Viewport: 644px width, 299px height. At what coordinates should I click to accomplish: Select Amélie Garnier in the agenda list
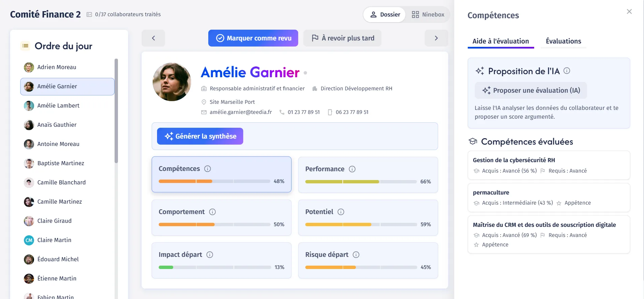(x=67, y=87)
